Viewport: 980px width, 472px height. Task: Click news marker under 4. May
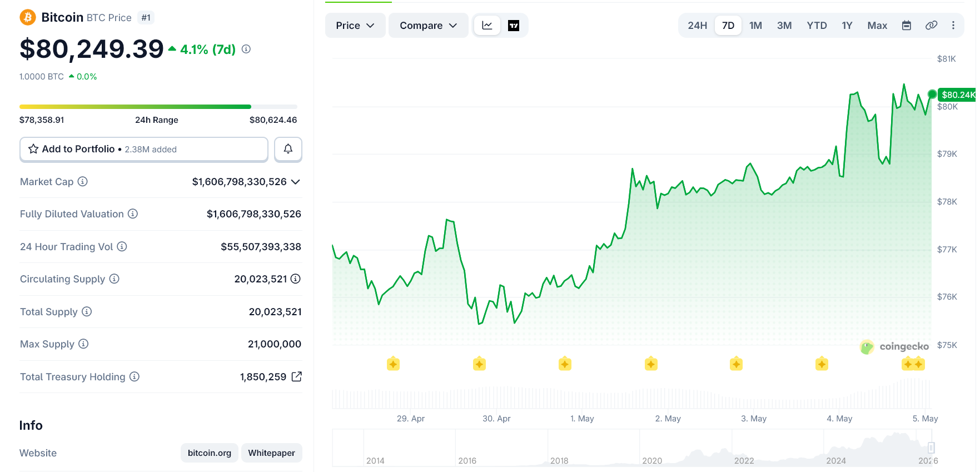pyautogui.click(x=822, y=364)
